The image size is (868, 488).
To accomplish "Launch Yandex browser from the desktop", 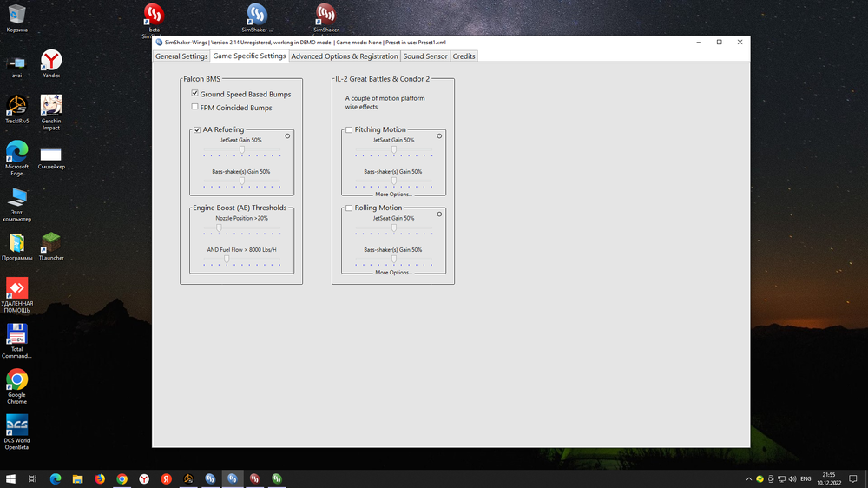I will pyautogui.click(x=51, y=63).
